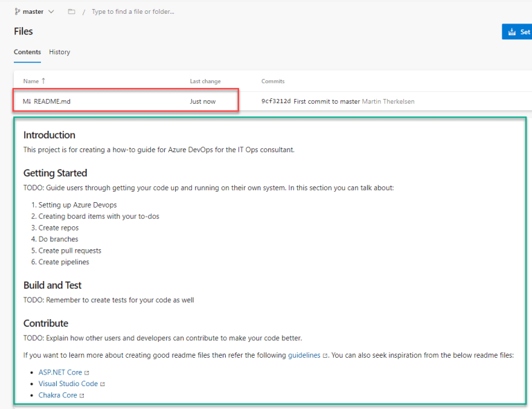Screen dimensions: 532x409
Task: Click 'TODO: Remember to create tests' text
Action: point(109,300)
